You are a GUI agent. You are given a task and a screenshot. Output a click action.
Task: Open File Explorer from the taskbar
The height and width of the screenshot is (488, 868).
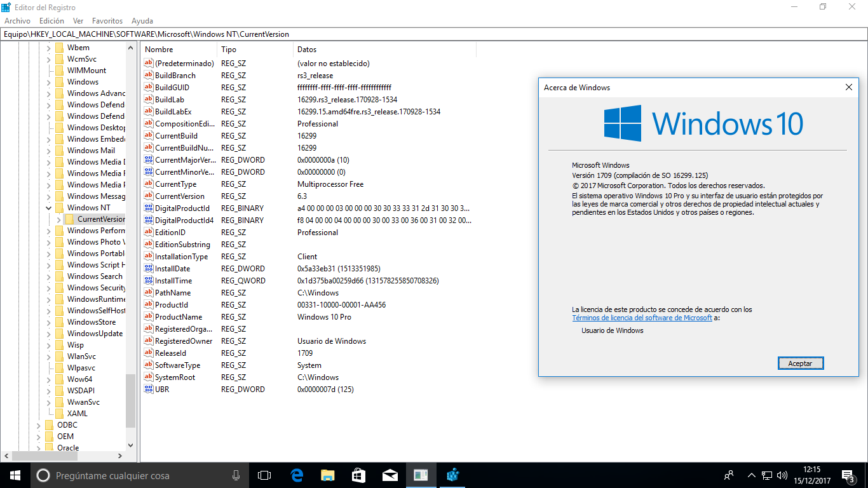(327, 475)
